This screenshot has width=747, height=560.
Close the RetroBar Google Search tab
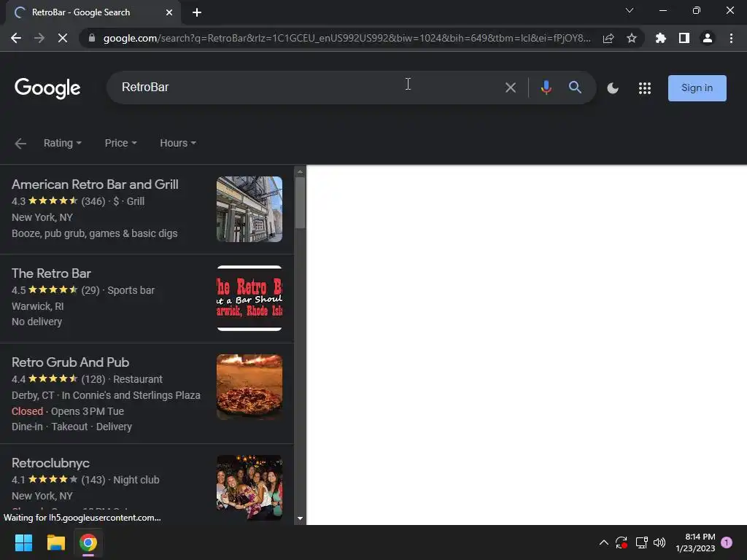(x=169, y=12)
